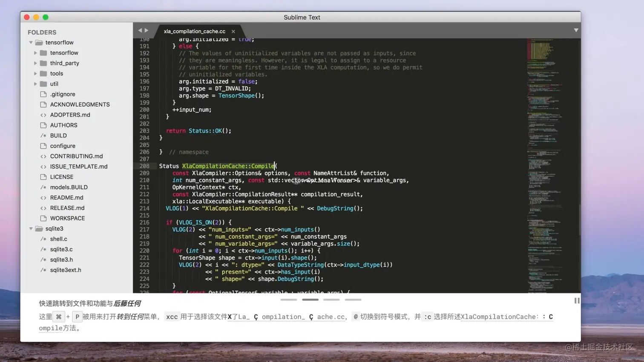Expand the third_party folder
This screenshot has width=644, height=362.
[35, 63]
